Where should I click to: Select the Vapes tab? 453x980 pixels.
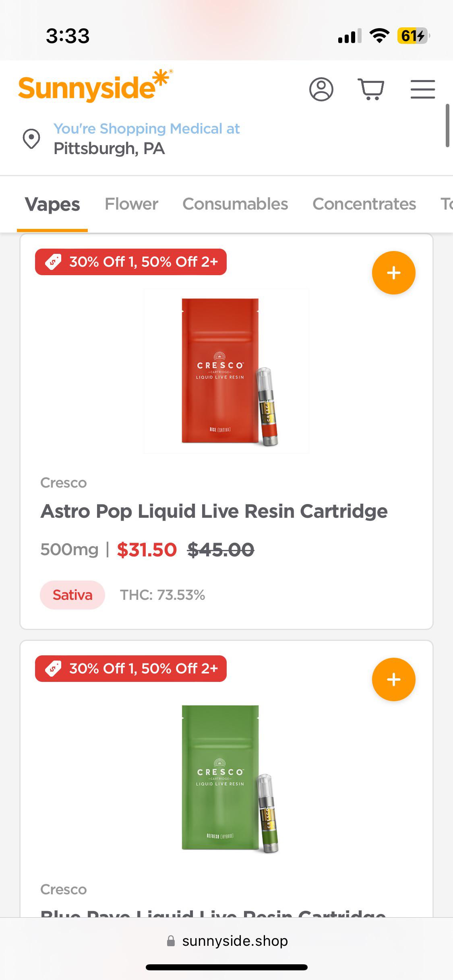tap(52, 204)
